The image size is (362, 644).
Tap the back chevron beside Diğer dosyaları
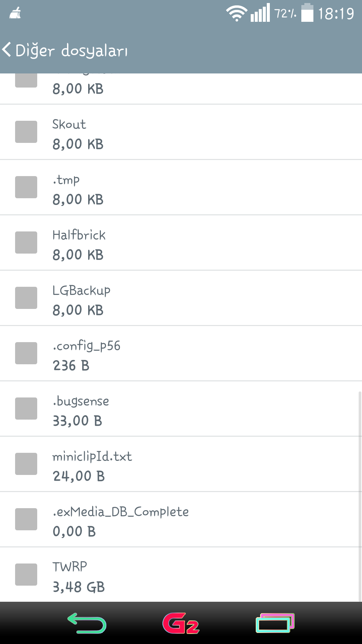point(7,50)
